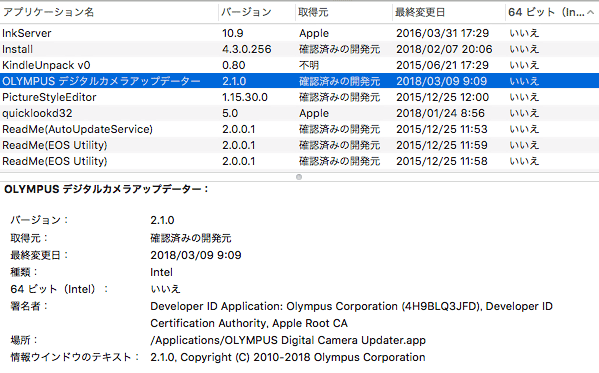The image size is (599, 373).
Task: Sort by 取得元 column header
Action: pos(344,12)
